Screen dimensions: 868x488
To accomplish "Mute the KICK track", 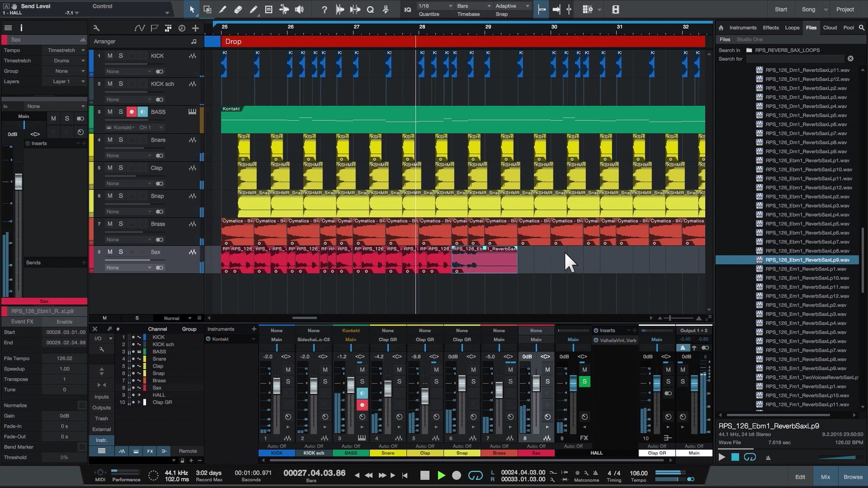I will (110, 56).
